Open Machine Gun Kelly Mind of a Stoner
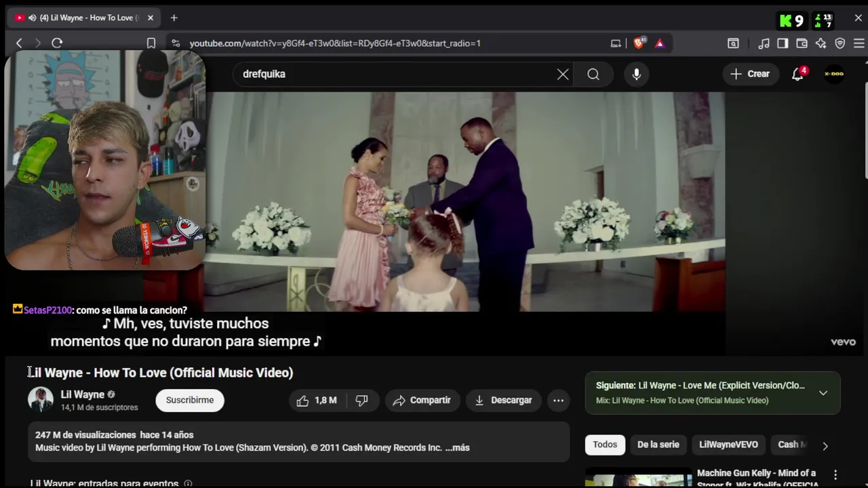Screen dimensions: 868x488 (756, 478)
